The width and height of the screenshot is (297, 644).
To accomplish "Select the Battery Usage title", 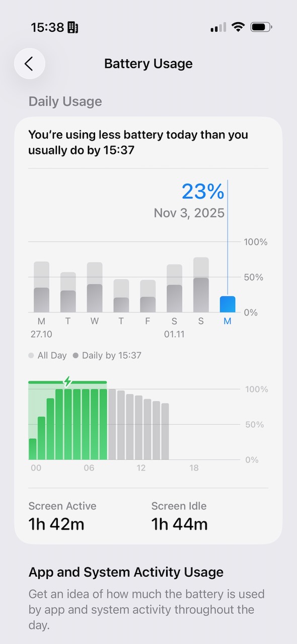I will (148, 63).
